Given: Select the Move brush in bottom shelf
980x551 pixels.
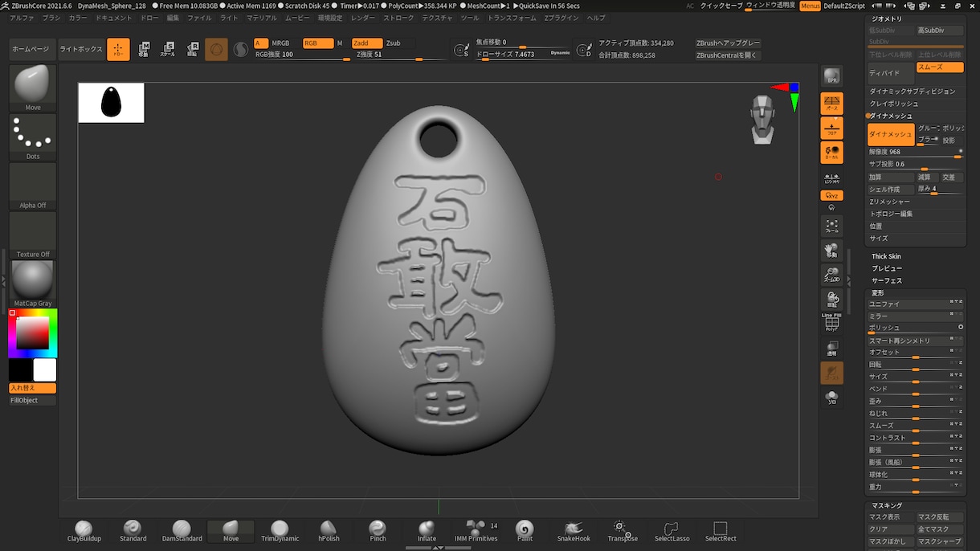Looking at the screenshot, I should coord(231,531).
